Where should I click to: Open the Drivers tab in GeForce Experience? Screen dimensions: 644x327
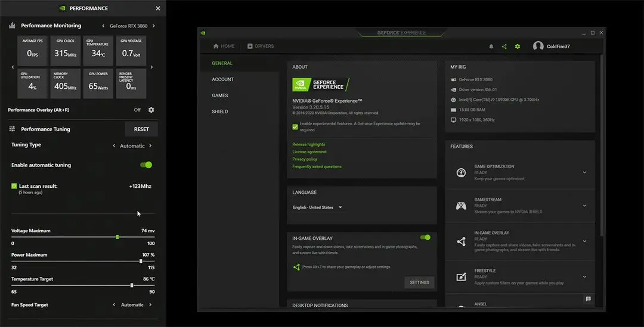(x=261, y=47)
